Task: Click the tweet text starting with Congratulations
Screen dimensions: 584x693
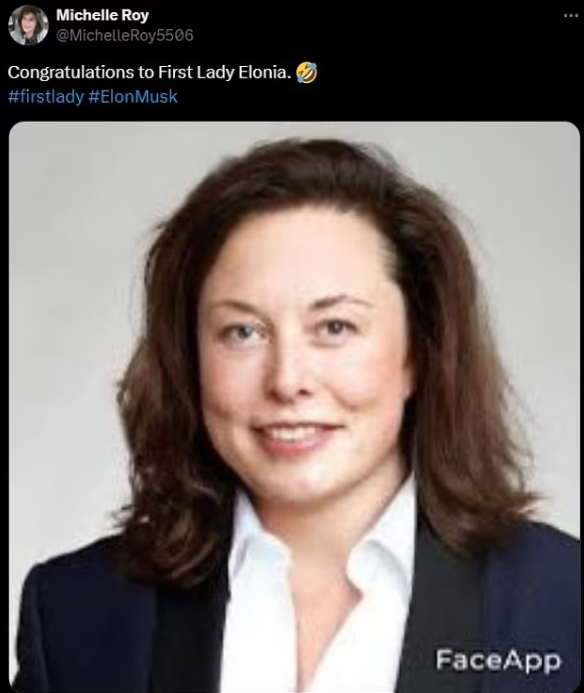Action: click(162, 72)
